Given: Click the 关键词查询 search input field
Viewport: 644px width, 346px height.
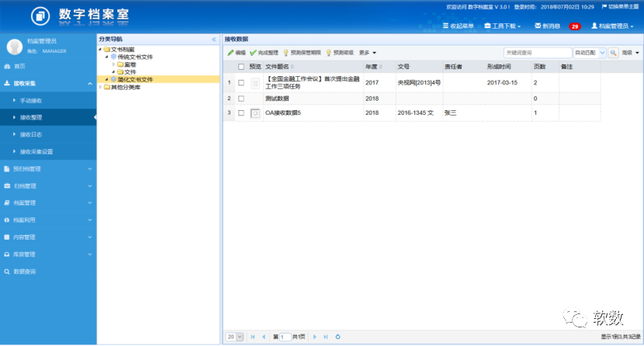Looking at the screenshot, I should (537, 53).
